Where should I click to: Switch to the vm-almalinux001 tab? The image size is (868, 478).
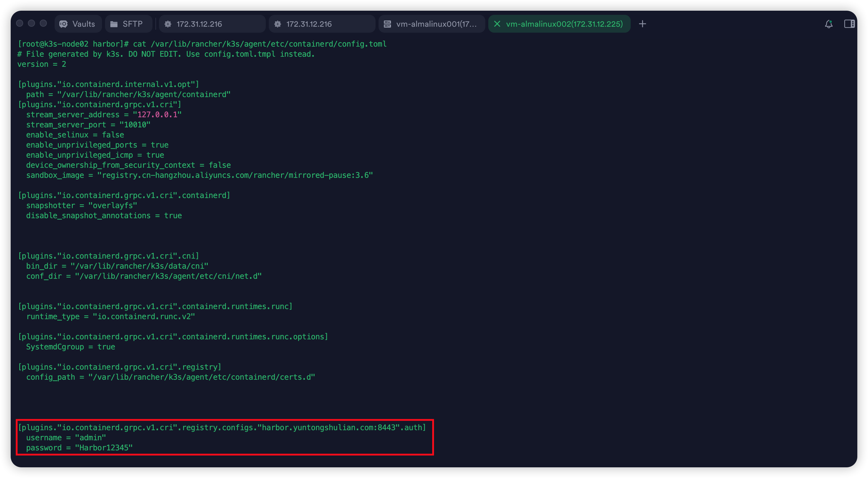click(432, 24)
